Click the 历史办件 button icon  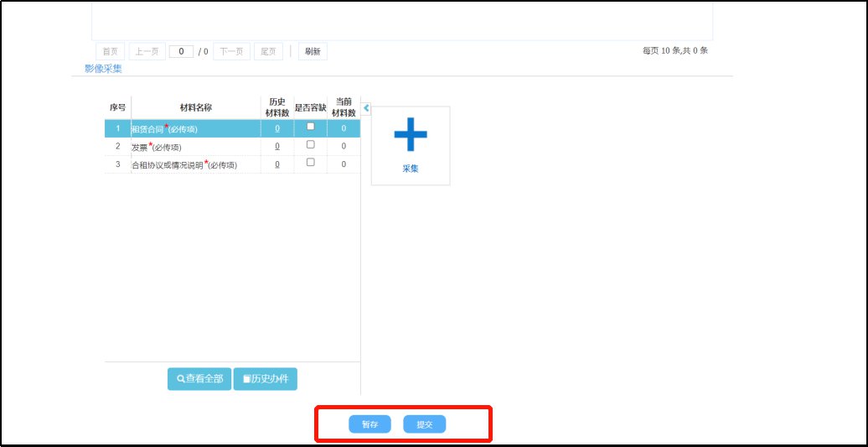[x=246, y=379]
